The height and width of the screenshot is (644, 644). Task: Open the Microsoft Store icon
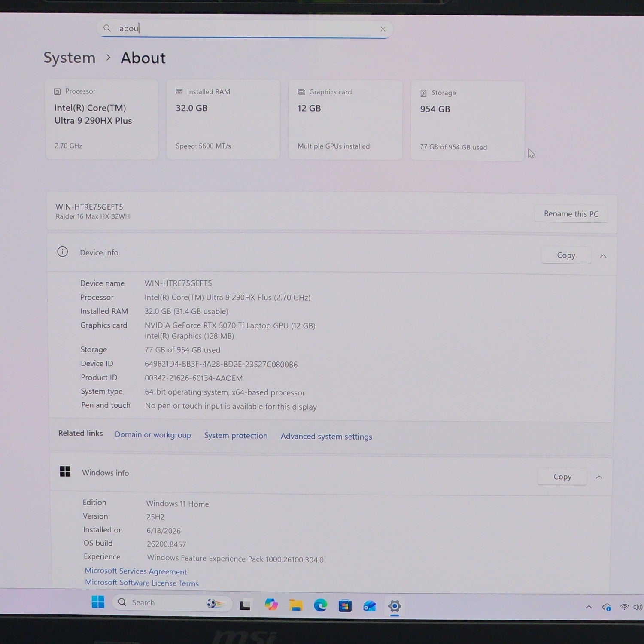[345, 606]
